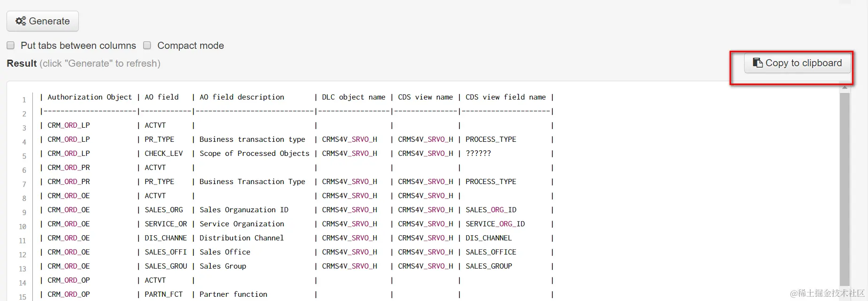Click 'Distribution Channel' description
The width and height of the screenshot is (868, 301).
(x=242, y=238)
